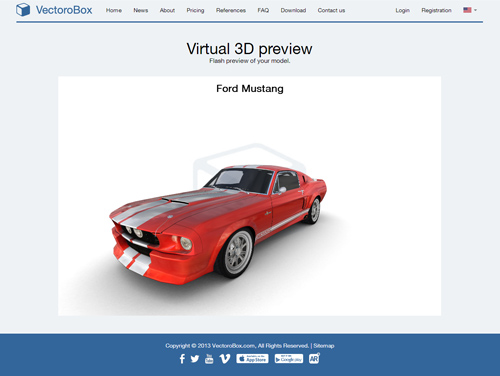Navigate to Pricing
This screenshot has height=376, width=500.
click(x=195, y=10)
